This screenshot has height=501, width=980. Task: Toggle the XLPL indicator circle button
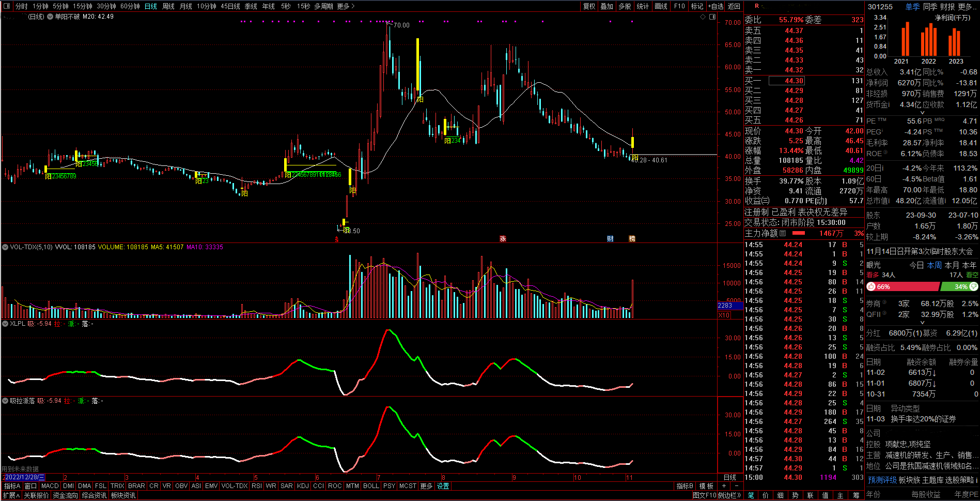click(x=5, y=324)
